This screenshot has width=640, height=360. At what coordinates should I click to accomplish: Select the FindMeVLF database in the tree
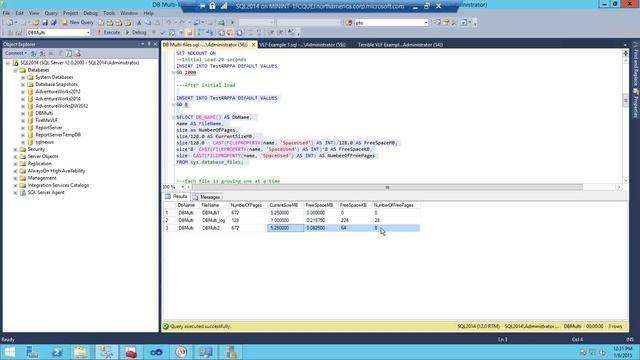click(x=46, y=120)
